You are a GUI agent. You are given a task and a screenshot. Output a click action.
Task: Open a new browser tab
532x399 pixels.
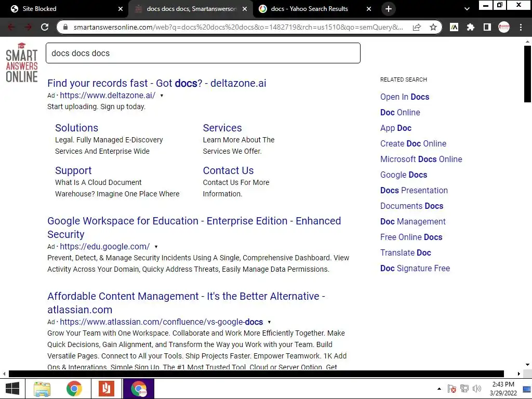click(389, 9)
